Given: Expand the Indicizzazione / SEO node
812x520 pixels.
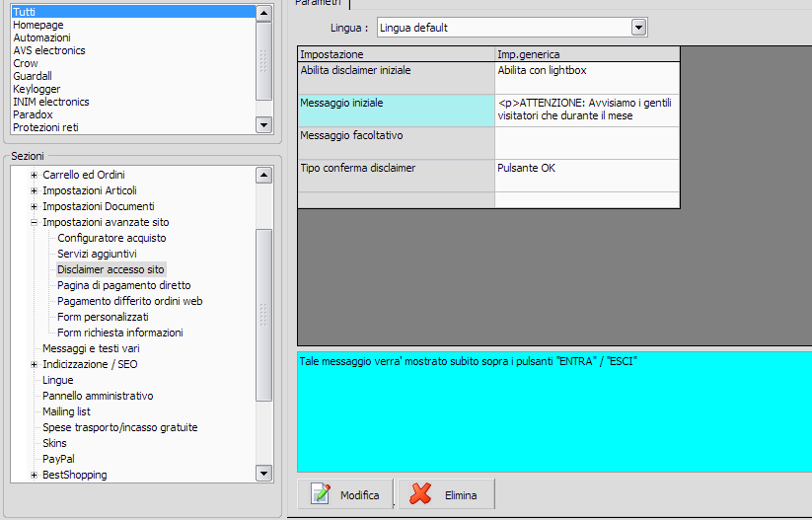Looking at the screenshot, I should (35, 365).
